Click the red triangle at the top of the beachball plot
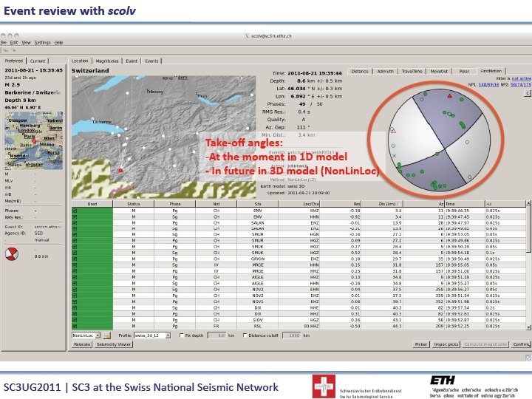532x399 pixels. (x=450, y=96)
